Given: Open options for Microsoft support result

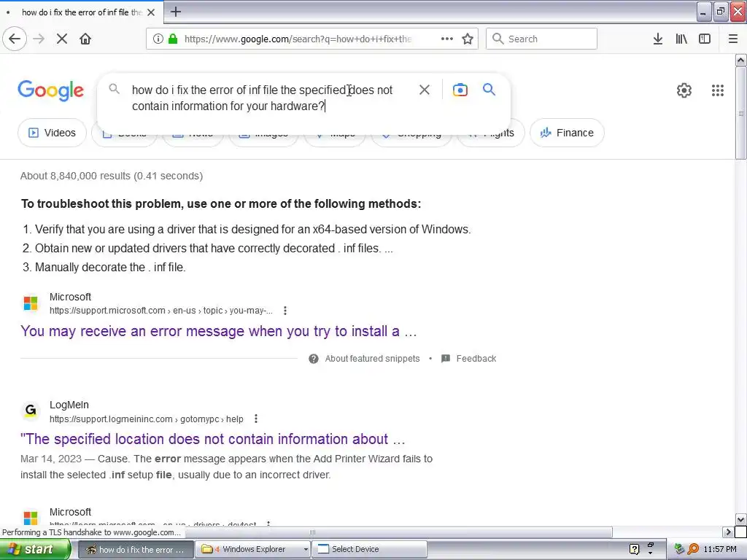Looking at the screenshot, I should 285,311.
